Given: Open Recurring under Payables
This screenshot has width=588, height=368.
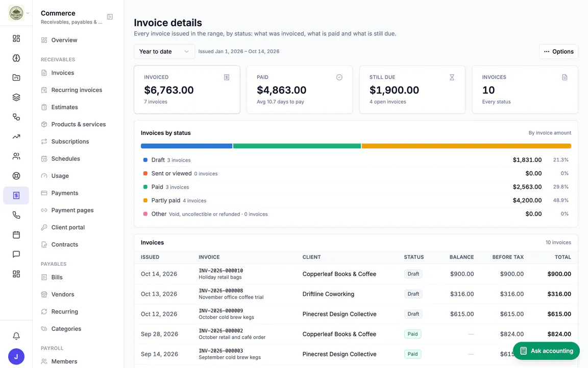Looking at the screenshot, I should [64, 312].
